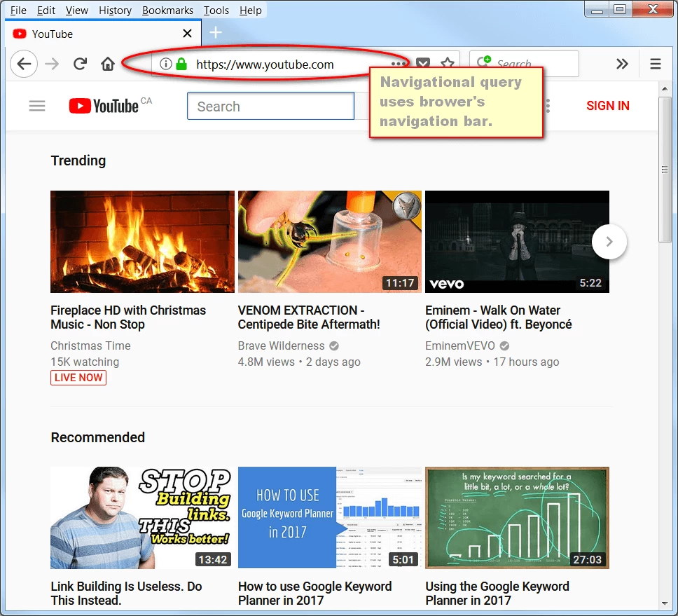The image size is (678, 616).
Task: Open YouTube guide sidebar menu
Action: 37,106
